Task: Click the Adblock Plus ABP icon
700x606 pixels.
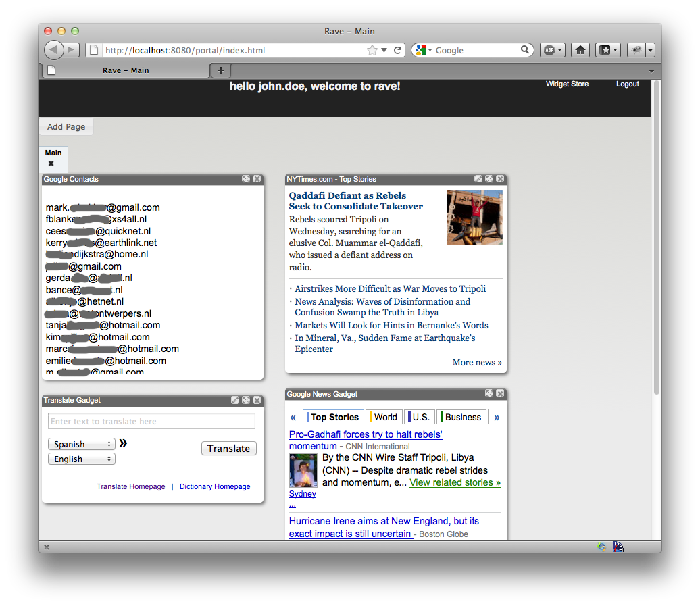Action: (552, 50)
